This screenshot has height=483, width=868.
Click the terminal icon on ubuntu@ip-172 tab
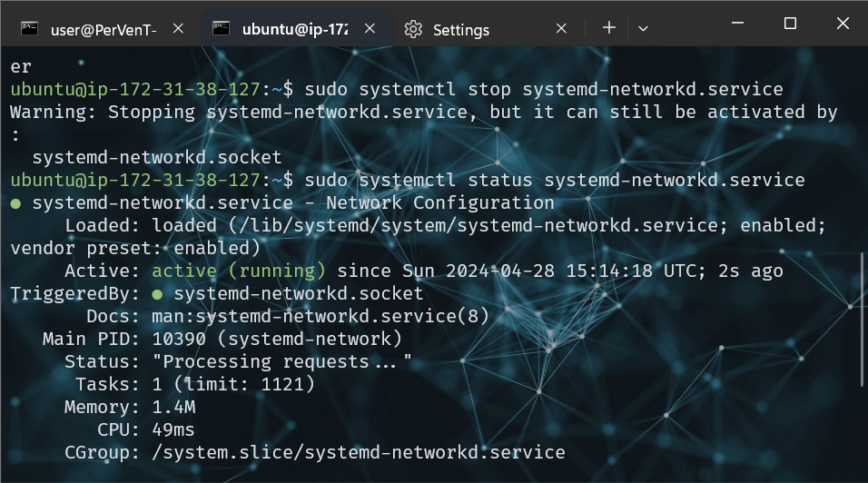(x=221, y=29)
